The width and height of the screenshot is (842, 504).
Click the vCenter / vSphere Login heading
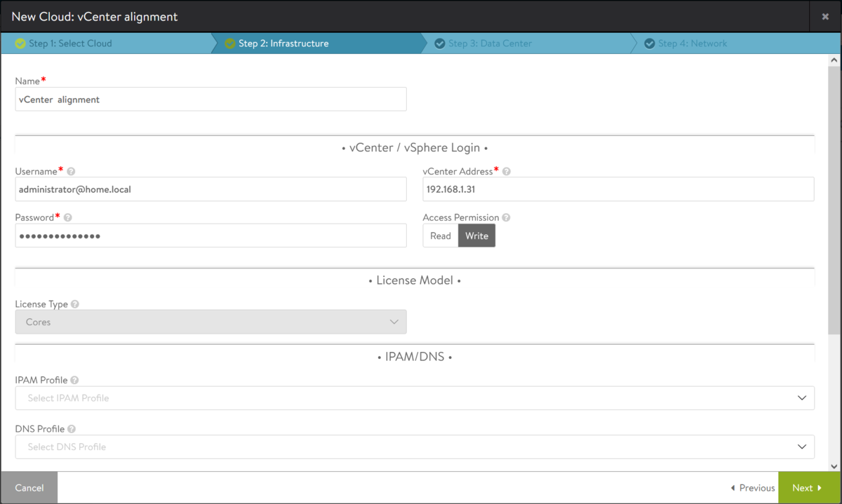tap(415, 148)
